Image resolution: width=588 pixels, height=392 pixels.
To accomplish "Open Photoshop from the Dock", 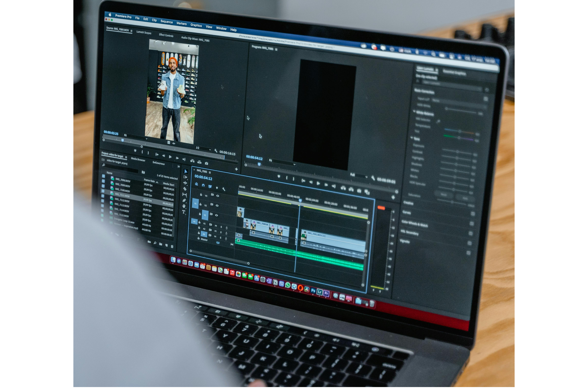I will [x=313, y=291].
